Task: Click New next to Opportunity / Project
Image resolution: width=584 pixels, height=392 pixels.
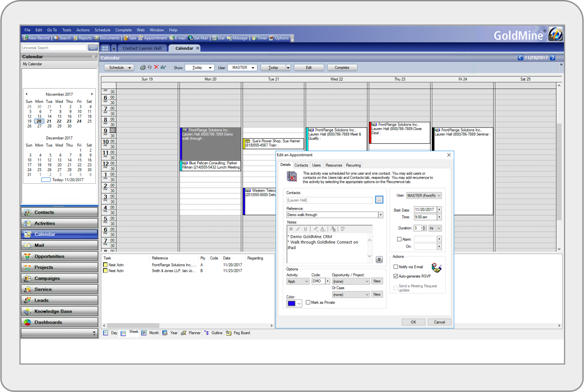Action: pyautogui.click(x=377, y=281)
